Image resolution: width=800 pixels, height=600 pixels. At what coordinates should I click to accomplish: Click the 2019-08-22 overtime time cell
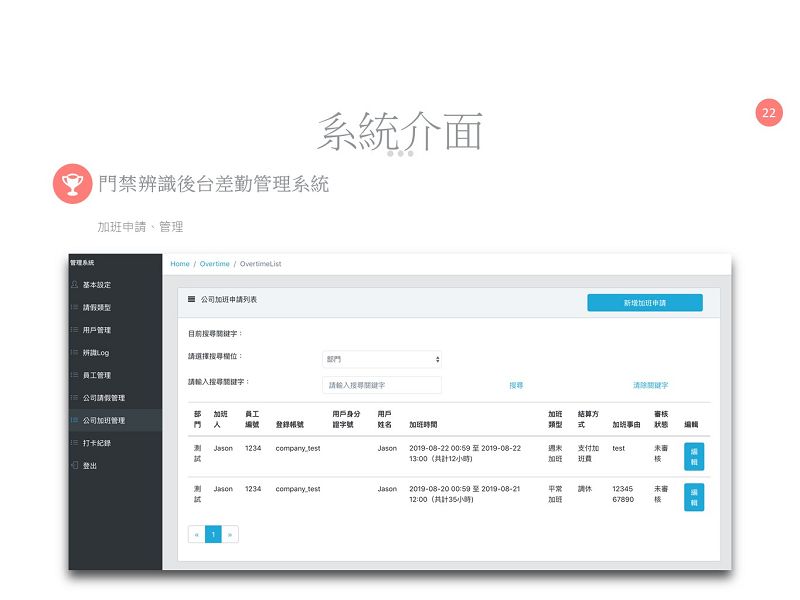click(x=465, y=454)
